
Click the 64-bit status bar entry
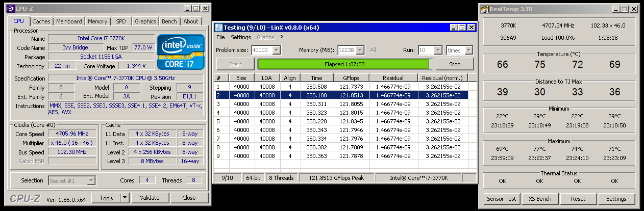click(254, 177)
